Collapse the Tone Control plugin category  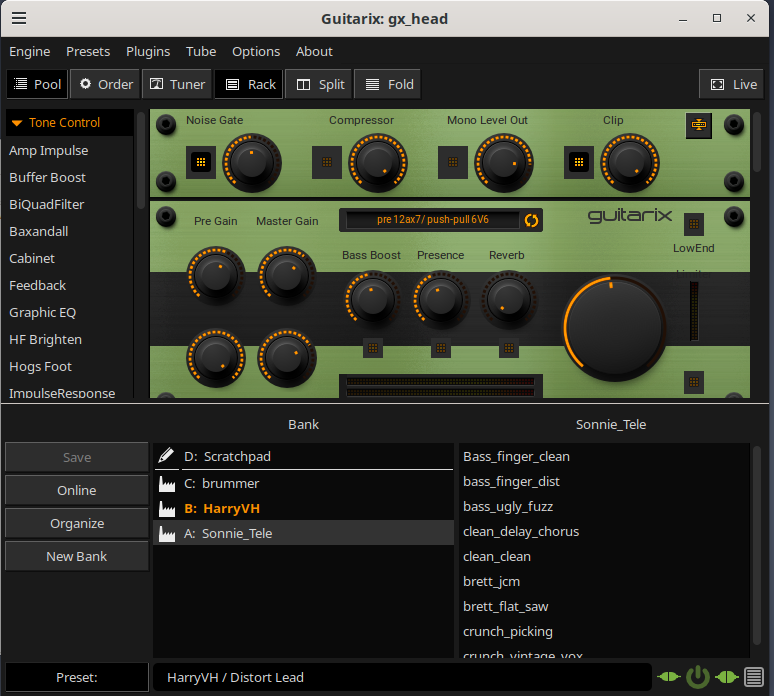click(x=69, y=122)
